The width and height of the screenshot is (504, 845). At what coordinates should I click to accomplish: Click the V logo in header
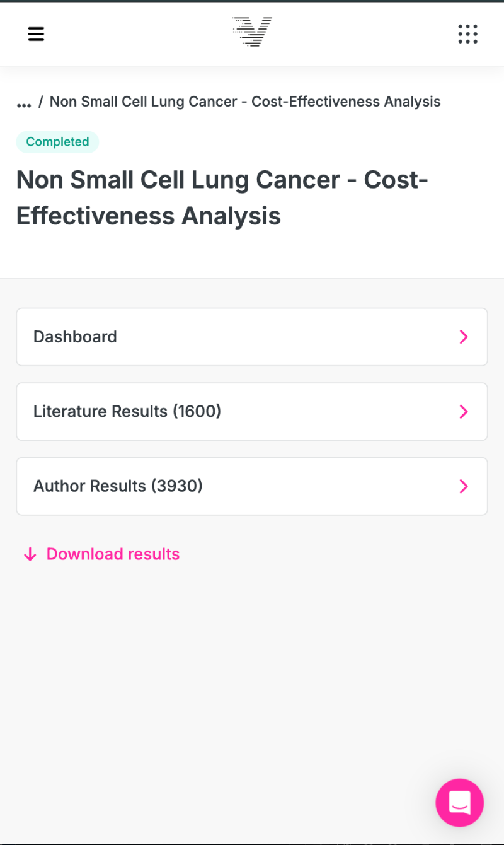point(252,32)
